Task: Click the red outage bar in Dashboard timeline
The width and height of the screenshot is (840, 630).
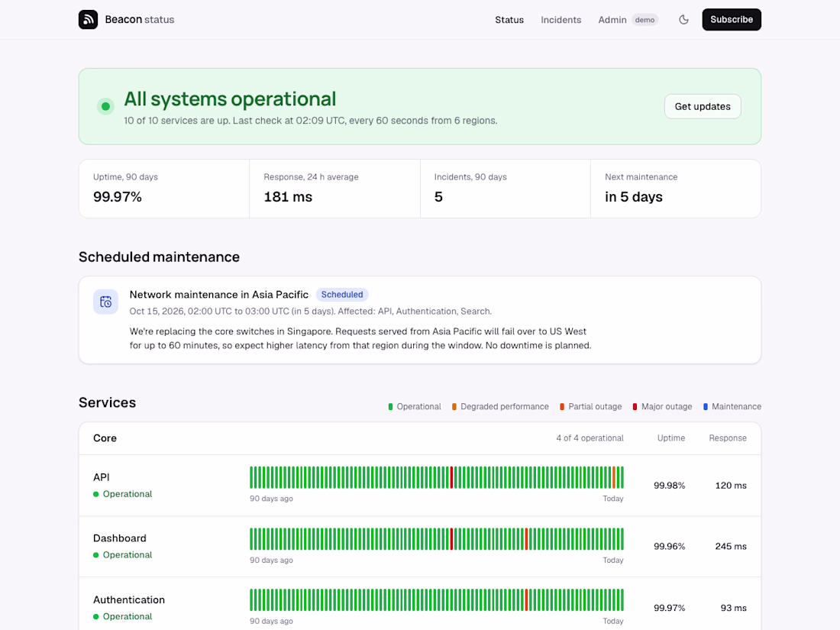Action: click(x=451, y=539)
